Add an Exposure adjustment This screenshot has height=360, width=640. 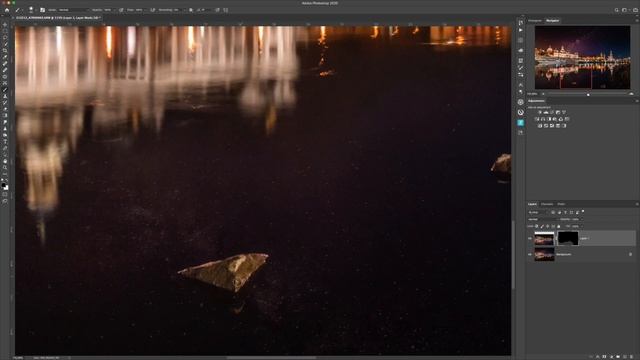(558, 112)
